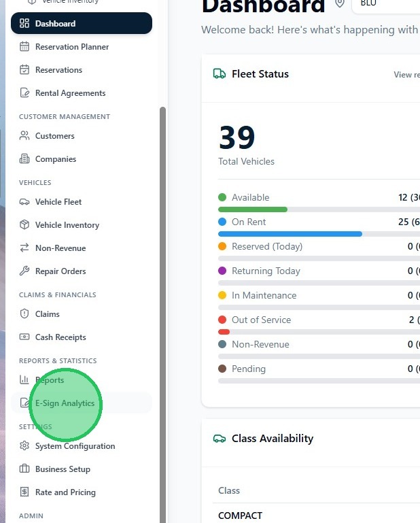Click the Customers people icon
420x523 pixels.
click(24, 136)
